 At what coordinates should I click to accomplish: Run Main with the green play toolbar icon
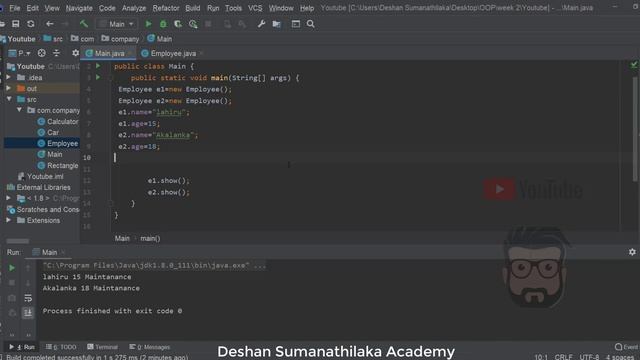(x=149, y=24)
